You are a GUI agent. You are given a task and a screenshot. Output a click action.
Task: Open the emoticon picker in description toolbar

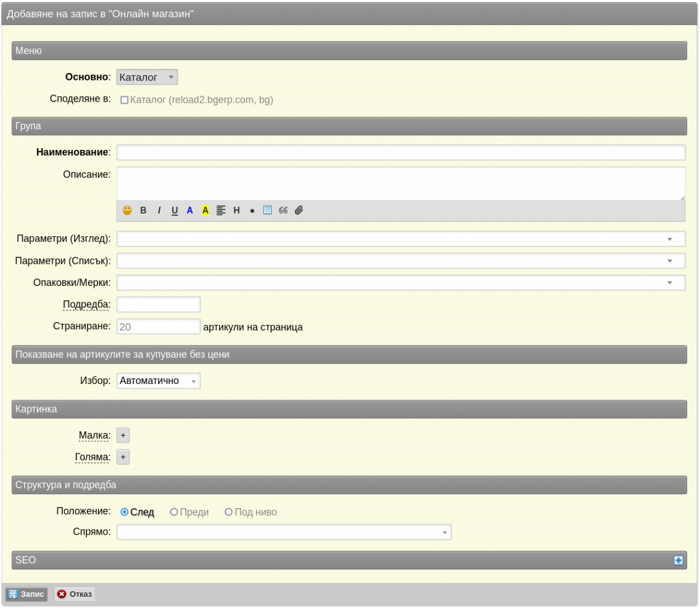pos(127,211)
